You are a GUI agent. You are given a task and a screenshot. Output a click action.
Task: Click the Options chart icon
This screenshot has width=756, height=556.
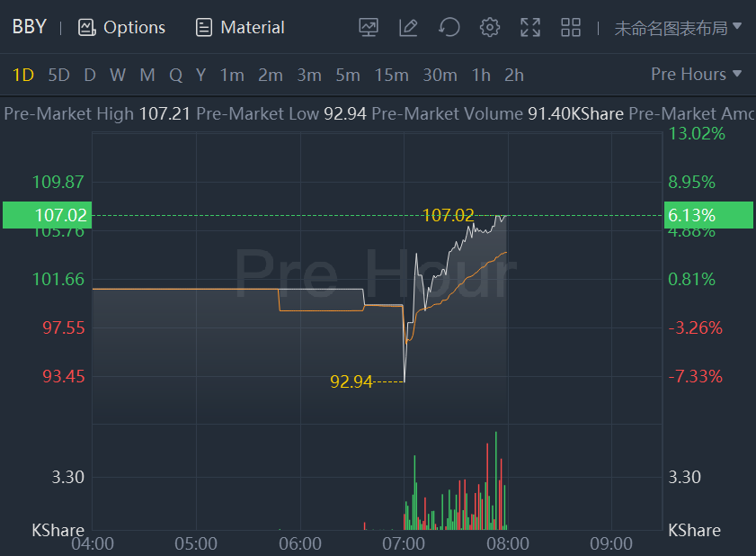point(87,27)
